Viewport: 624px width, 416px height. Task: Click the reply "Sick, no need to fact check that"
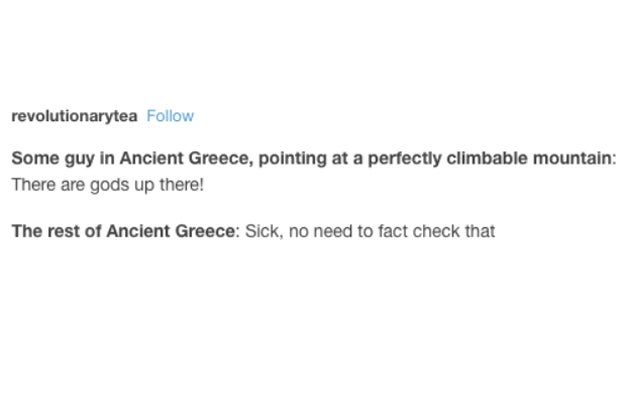click(370, 231)
